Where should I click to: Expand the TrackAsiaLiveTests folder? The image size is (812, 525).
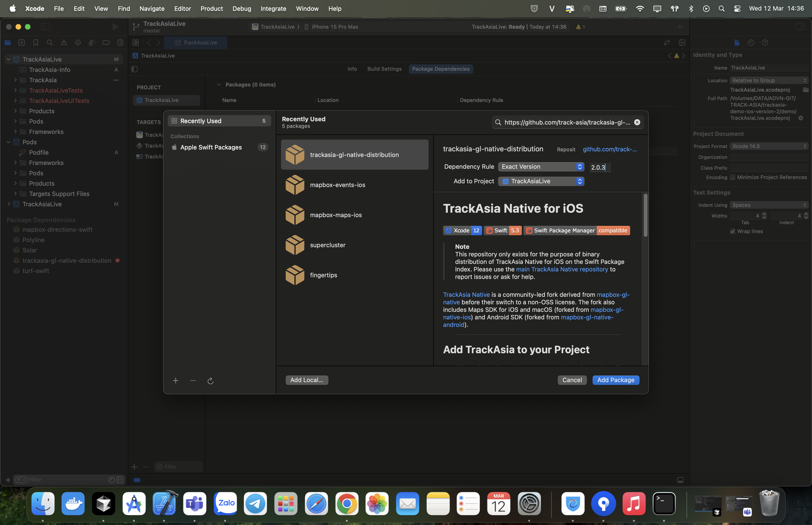[15, 90]
